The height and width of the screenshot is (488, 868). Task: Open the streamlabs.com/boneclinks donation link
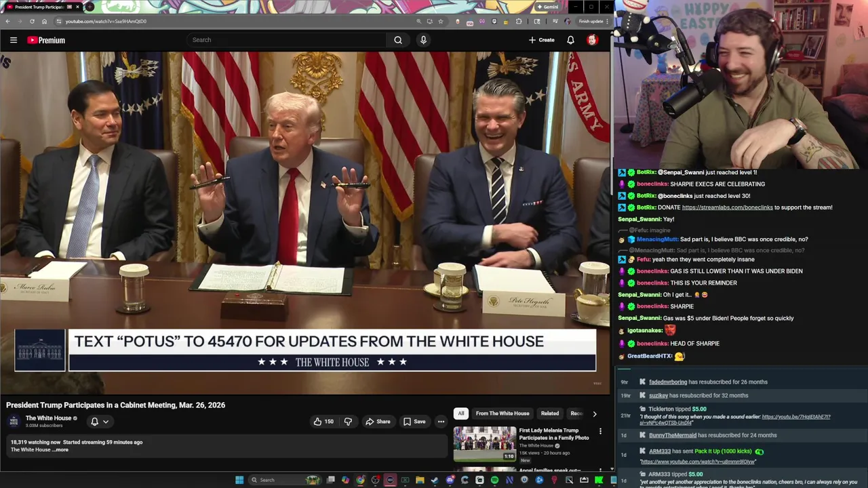pyautogui.click(x=727, y=207)
